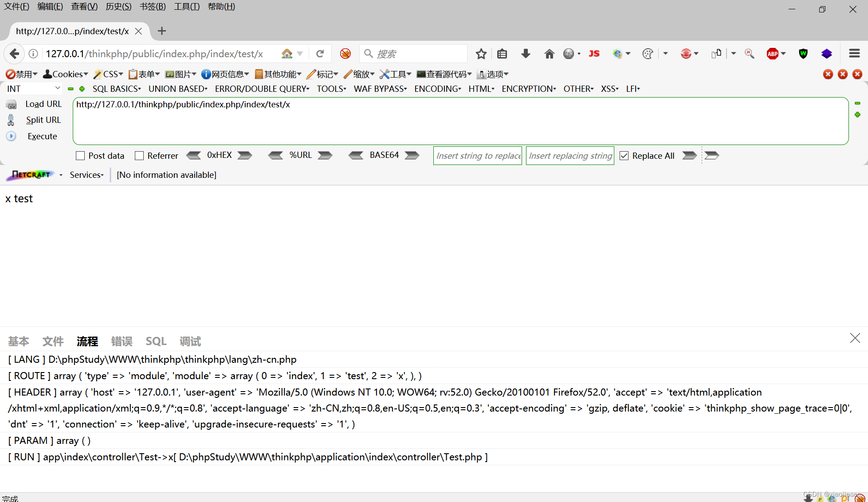The width and height of the screenshot is (868, 502).
Task: Encode with right arrow after BASE64
Action: coord(412,155)
